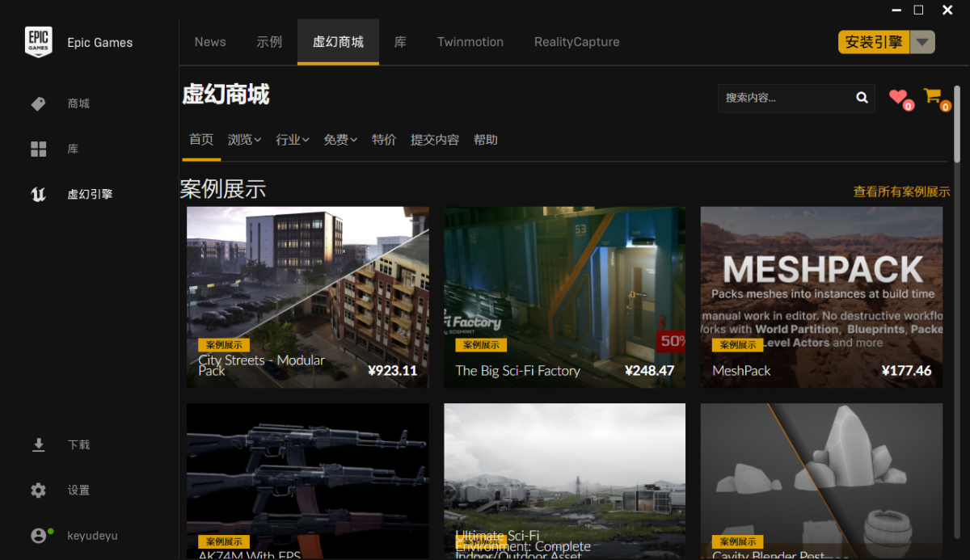Click the 安装引擎 install engine button
This screenshot has width=970, height=560.
(x=874, y=42)
